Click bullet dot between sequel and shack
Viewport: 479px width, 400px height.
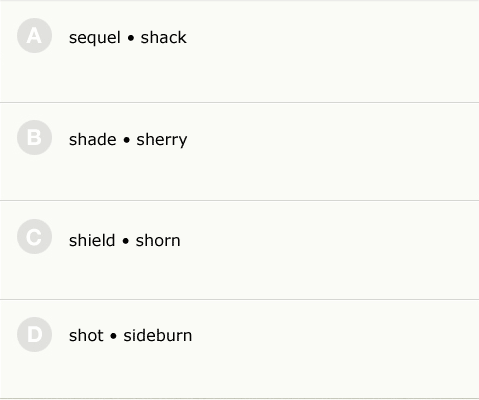(x=131, y=38)
